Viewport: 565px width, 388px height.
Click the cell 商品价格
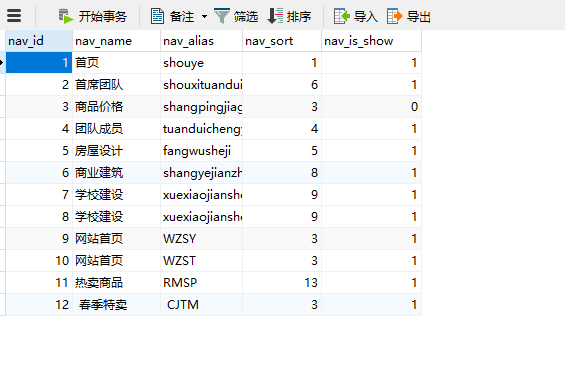pyautogui.click(x=116, y=107)
